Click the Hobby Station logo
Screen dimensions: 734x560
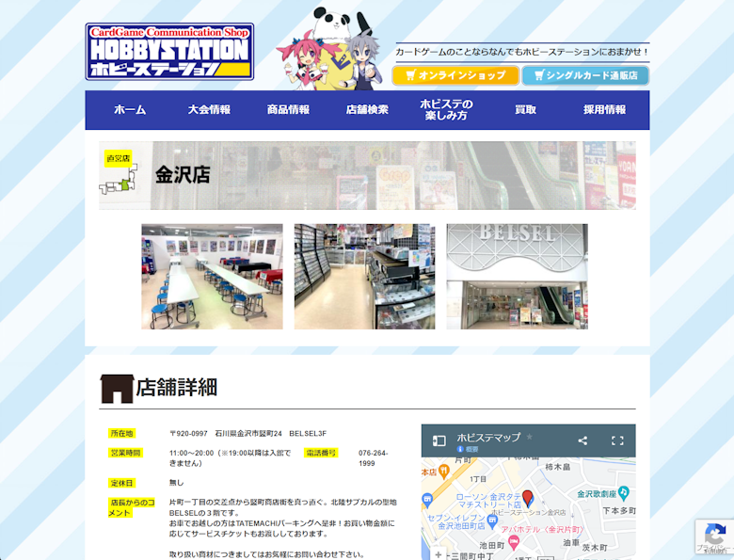[169, 52]
